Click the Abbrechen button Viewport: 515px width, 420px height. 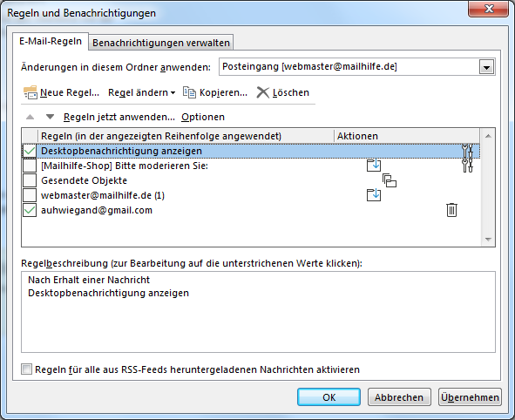pyautogui.click(x=399, y=397)
